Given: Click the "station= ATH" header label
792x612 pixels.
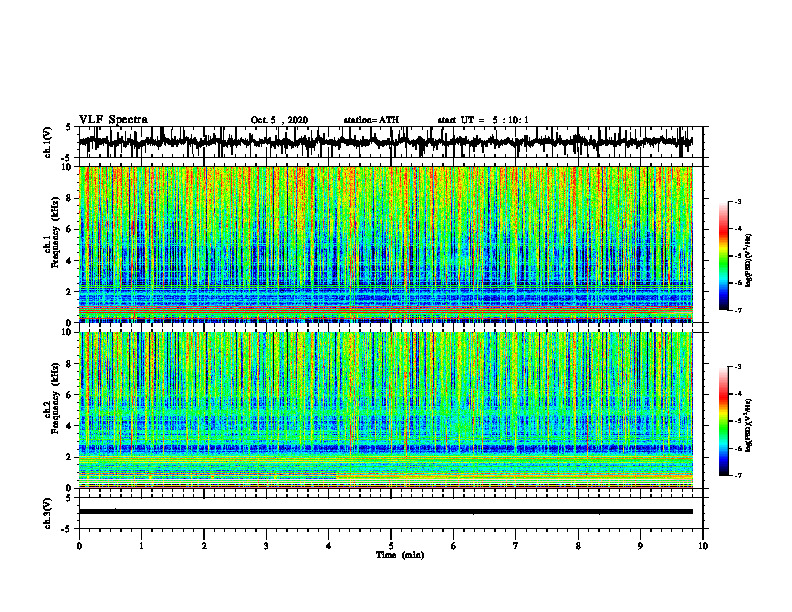Looking at the screenshot, I should coord(371,120).
